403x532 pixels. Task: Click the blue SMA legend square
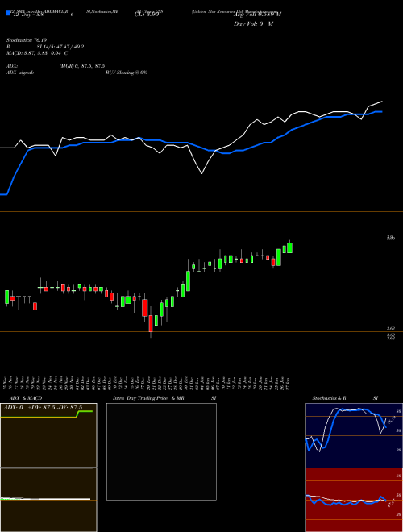[x=9, y=13]
